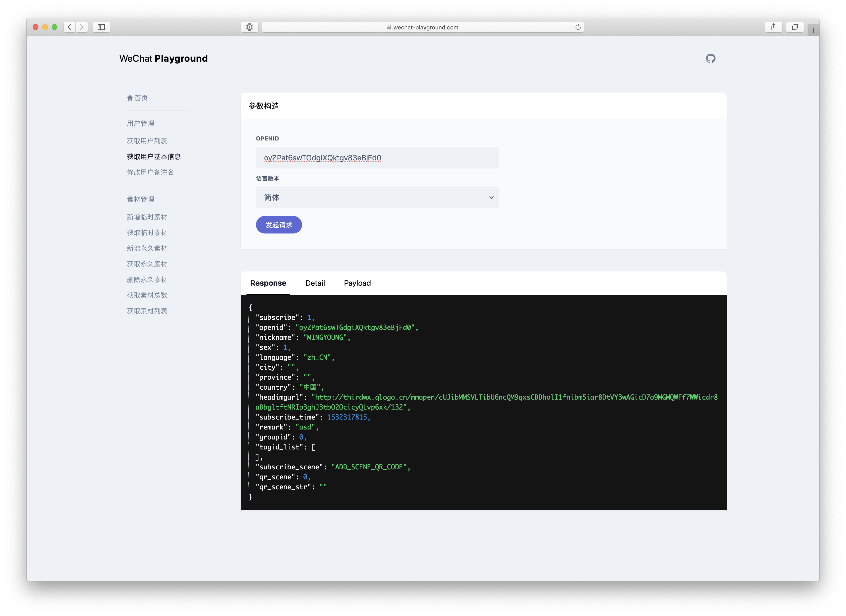Click the "country": "中国" line

pos(289,387)
